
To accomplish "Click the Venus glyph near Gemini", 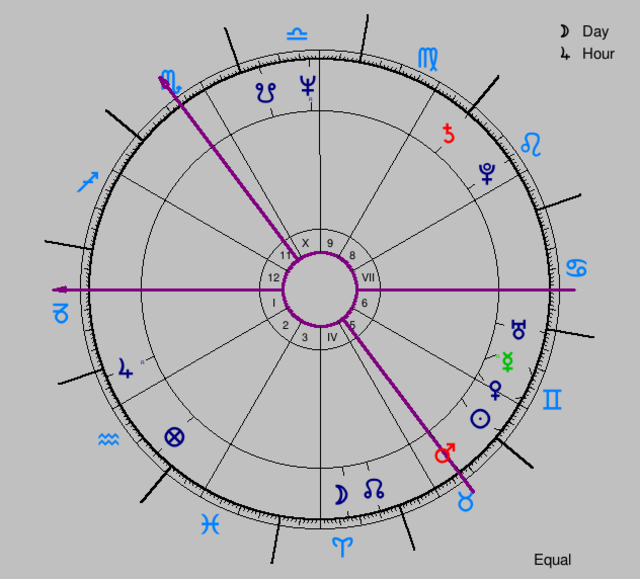I will tap(495, 390).
